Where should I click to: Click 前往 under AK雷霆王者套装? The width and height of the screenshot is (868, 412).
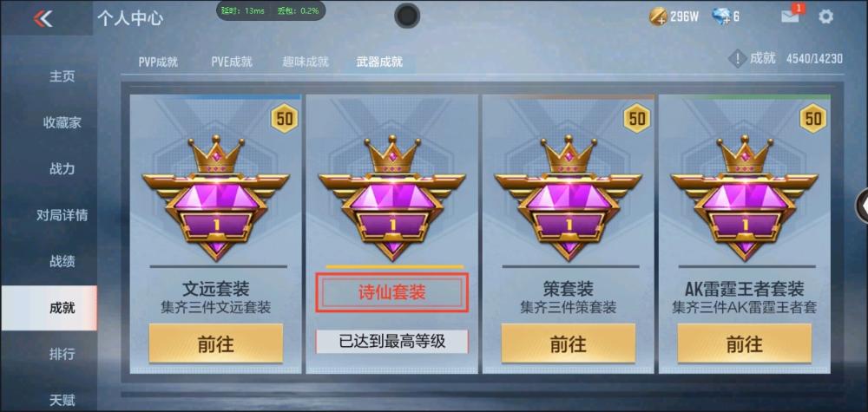[x=745, y=343]
